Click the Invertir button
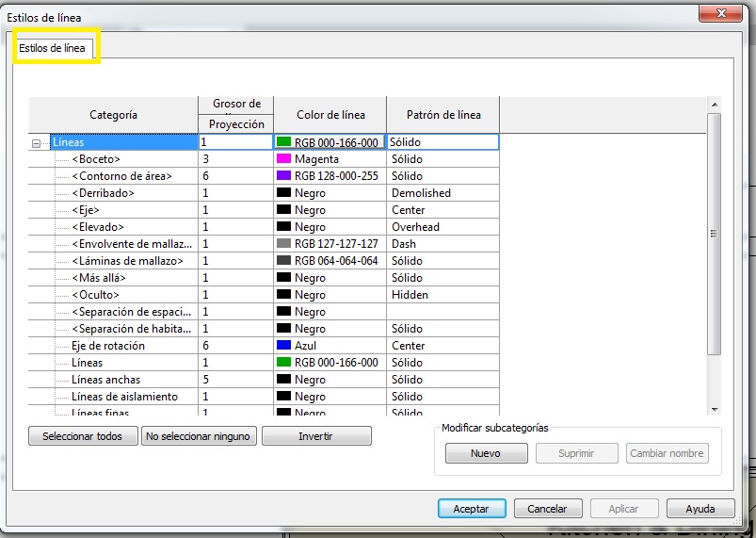Image resolution: width=756 pixels, height=538 pixels. [316, 436]
